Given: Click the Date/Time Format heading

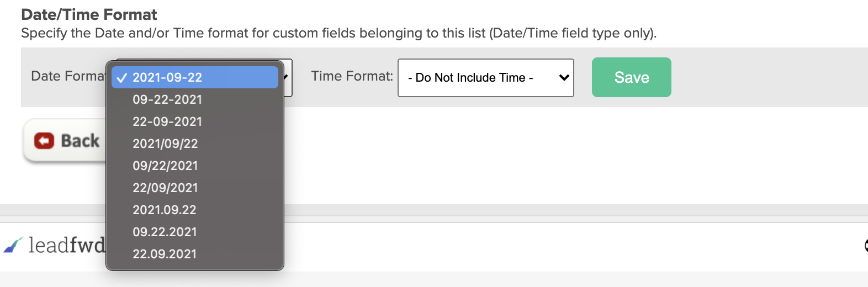Looking at the screenshot, I should [x=89, y=14].
